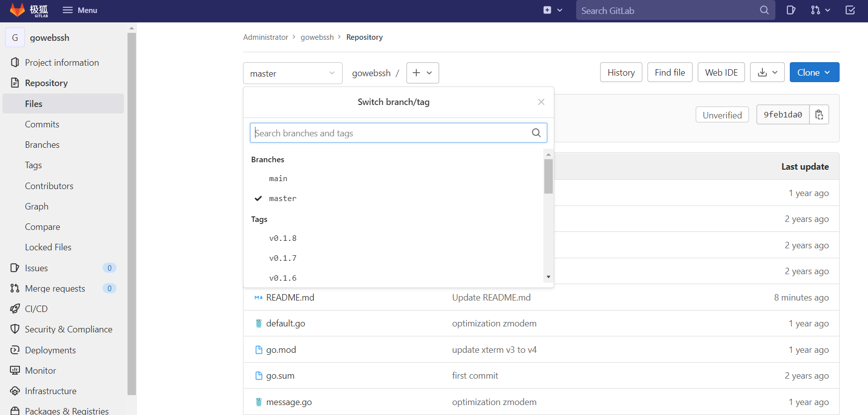
Task: Select the checked master branch
Action: tap(282, 198)
